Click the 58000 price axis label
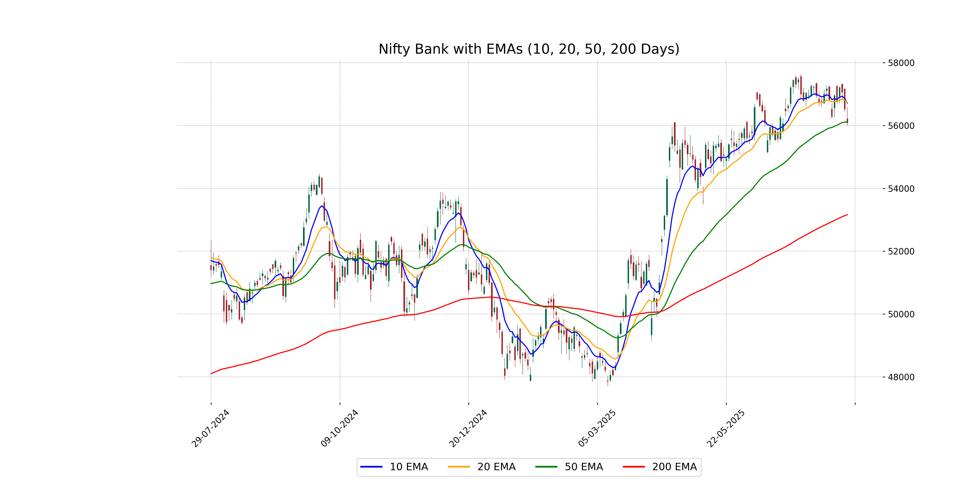980x490 pixels. click(901, 63)
